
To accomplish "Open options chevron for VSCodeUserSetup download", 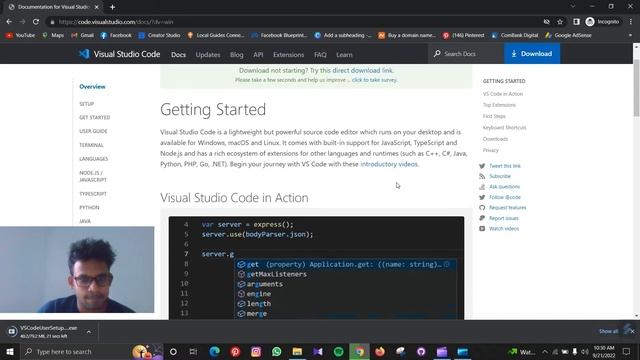I will pos(89,331).
